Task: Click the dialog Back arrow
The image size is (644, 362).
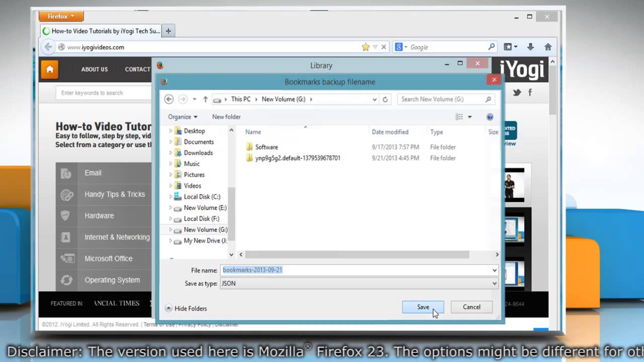Action: point(169,99)
